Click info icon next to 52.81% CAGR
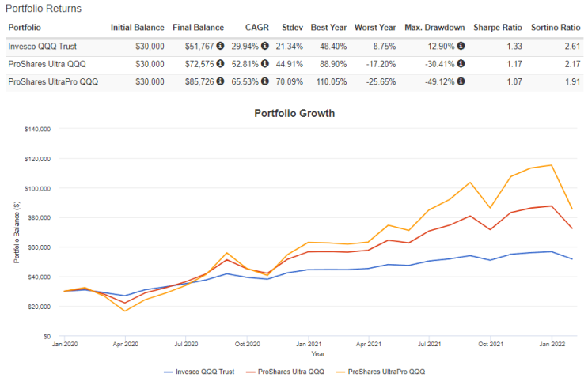588x381 pixels. tap(265, 63)
